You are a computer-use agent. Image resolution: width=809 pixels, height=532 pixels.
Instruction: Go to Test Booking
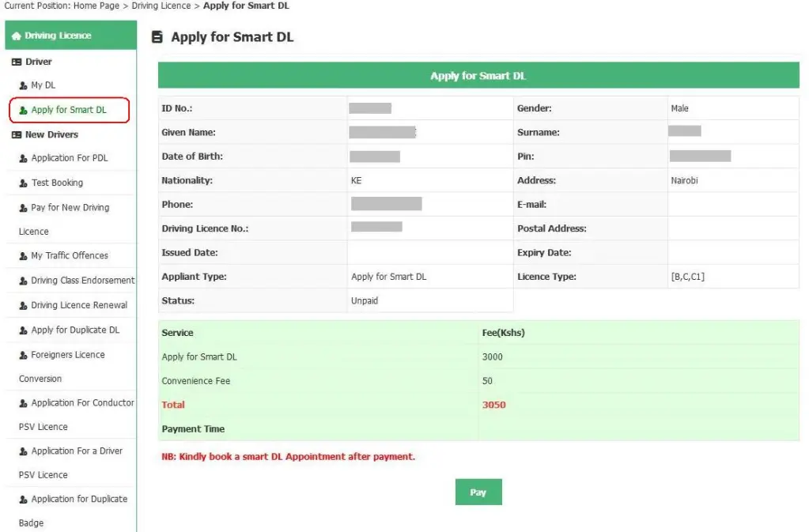click(57, 183)
